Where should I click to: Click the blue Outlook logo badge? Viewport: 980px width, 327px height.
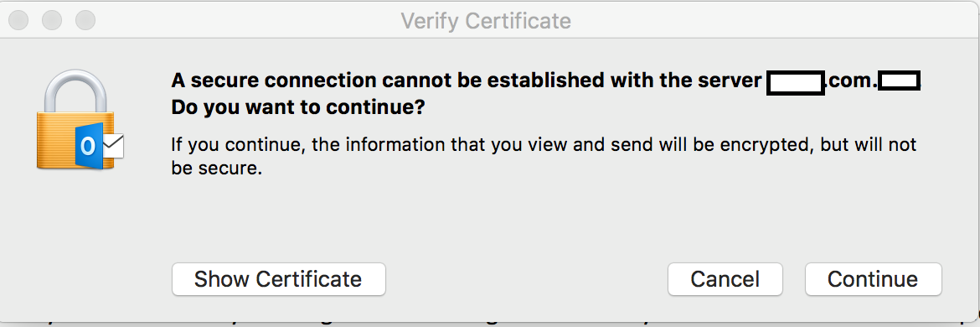click(89, 146)
